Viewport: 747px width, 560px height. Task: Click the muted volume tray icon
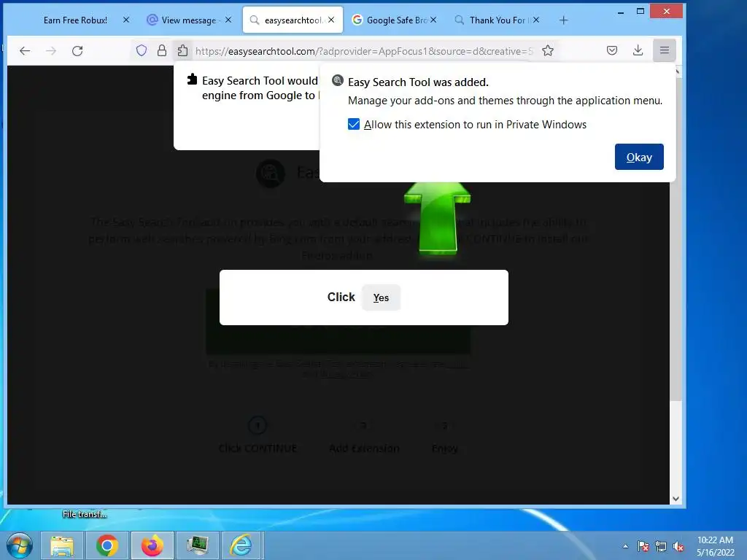click(678, 546)
